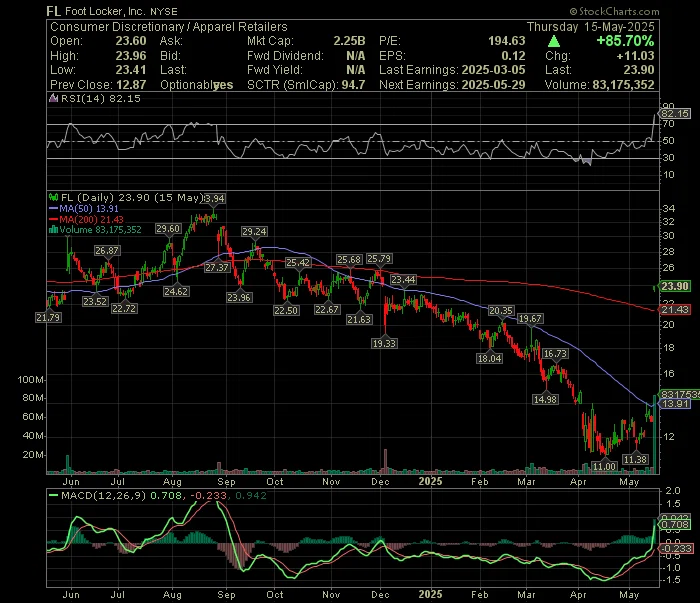This screenshot has height=603, width=700.
Task: Click the 23.90 last price axis tag
Action: tap(675, 286)
